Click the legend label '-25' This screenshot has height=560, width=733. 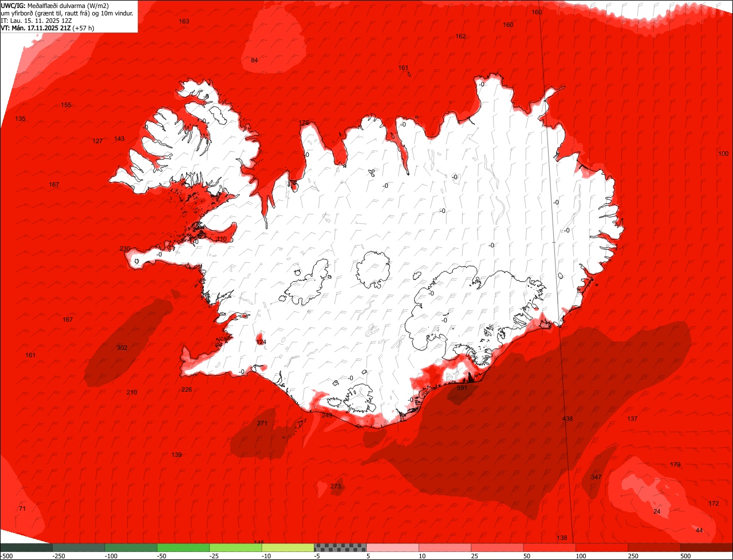click(214, 556)
